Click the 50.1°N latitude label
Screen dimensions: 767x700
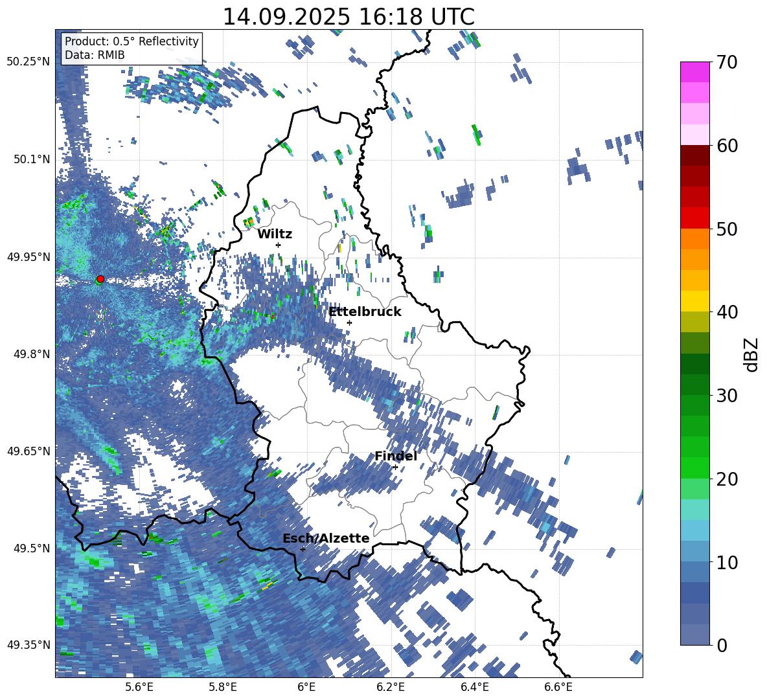[32, 159]
